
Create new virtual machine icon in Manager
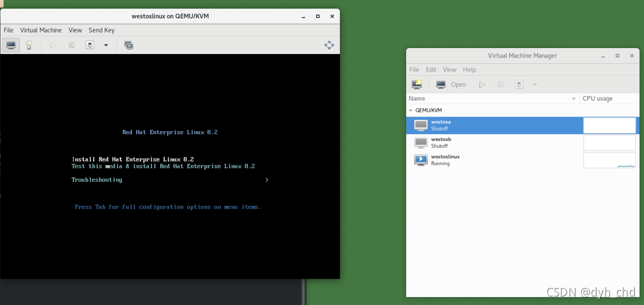tap(417, 84)
